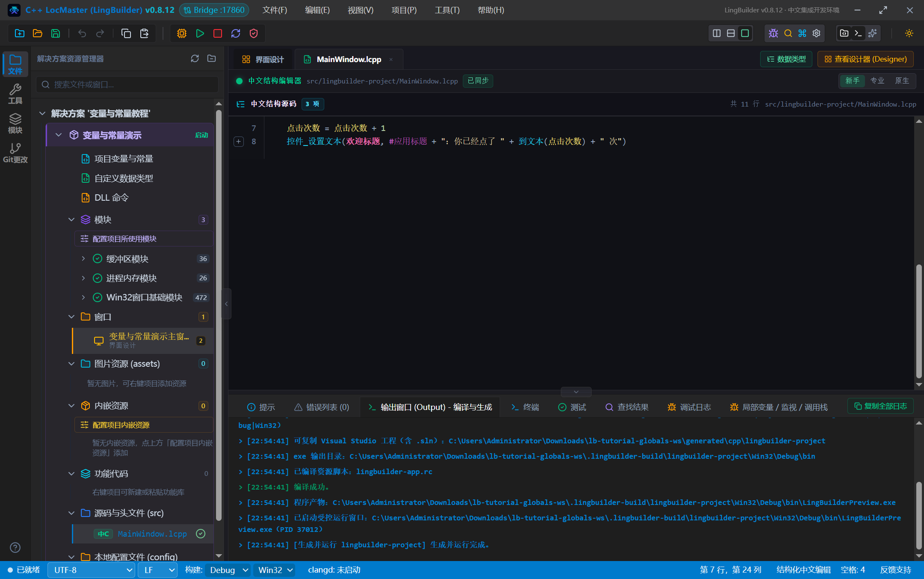This screenshot has height=579, width=924.
Task: Click the build chip icon
Action: 182,33
